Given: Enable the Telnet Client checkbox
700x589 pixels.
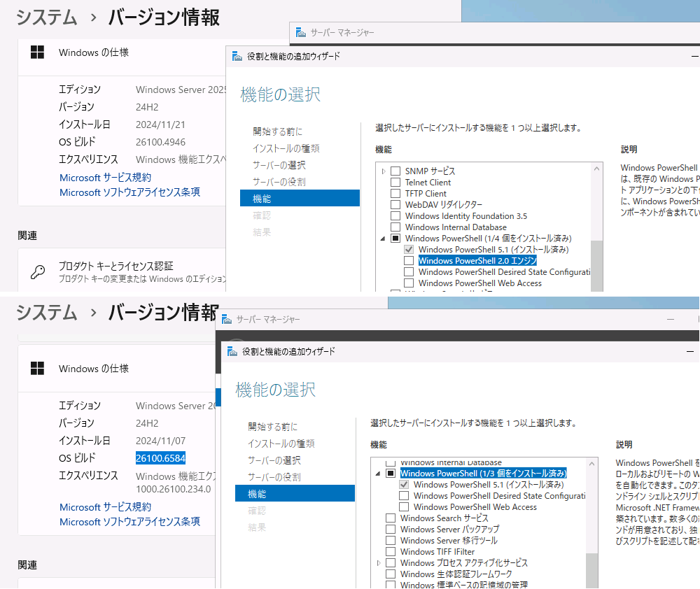Looking at the screenshot, I should click(395, 182).
